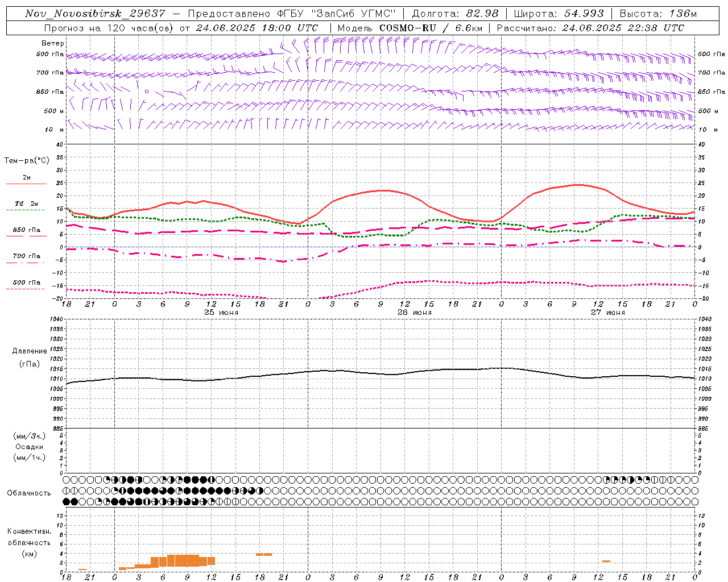The width and height of the screenshot is (728, 582).
Task: Click the red '2м' legend line
Action: click(x=26, y=184)
